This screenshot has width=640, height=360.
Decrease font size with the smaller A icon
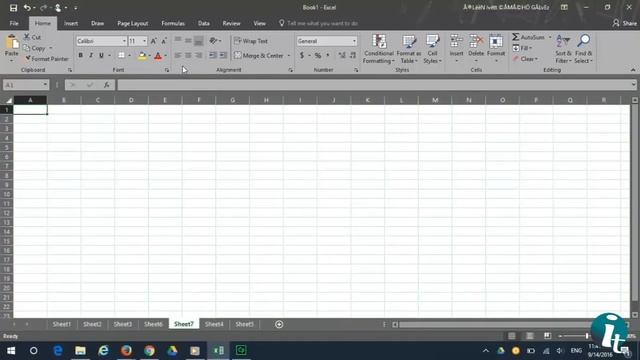(x=164, y=41)
